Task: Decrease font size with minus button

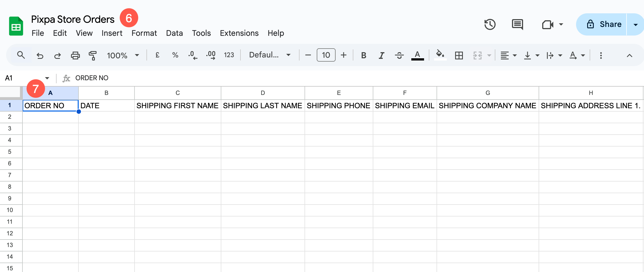Action: coord(308,55)
